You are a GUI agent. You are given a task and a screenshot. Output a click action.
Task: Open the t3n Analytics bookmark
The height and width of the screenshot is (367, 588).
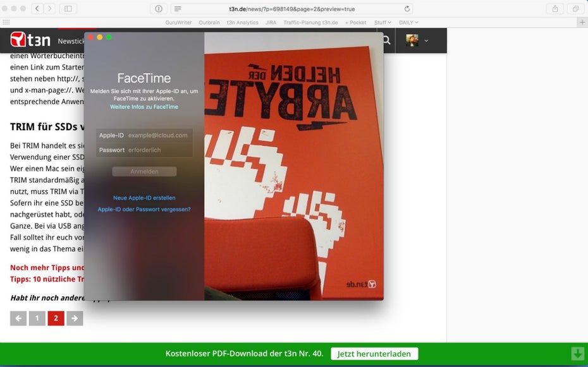(242, 23)
